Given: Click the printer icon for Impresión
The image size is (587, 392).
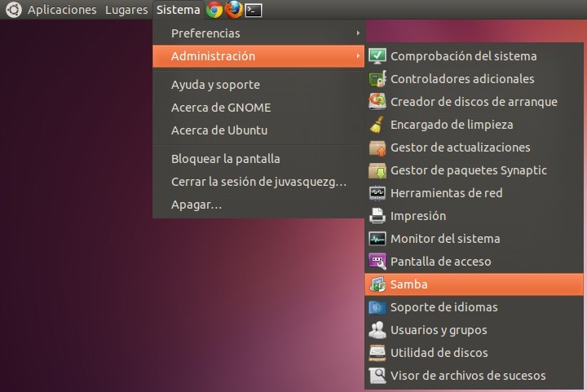Looking at the screenshot, I should 377,216.
